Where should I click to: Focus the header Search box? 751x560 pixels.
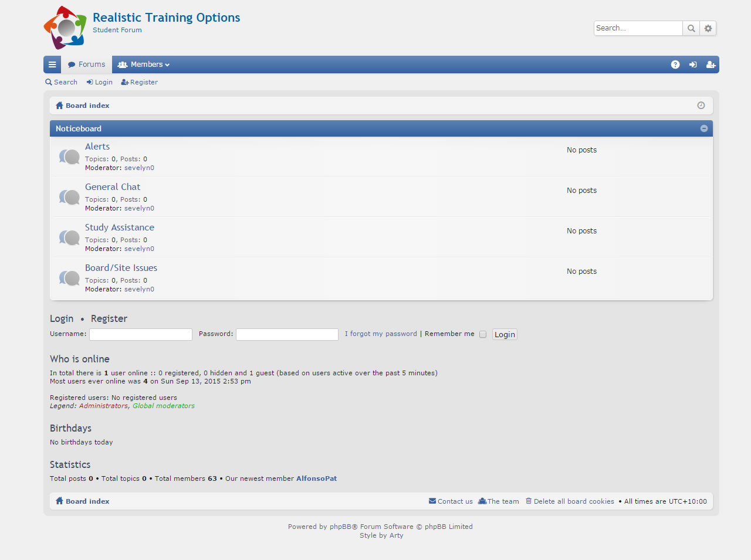tap(638, 28)
